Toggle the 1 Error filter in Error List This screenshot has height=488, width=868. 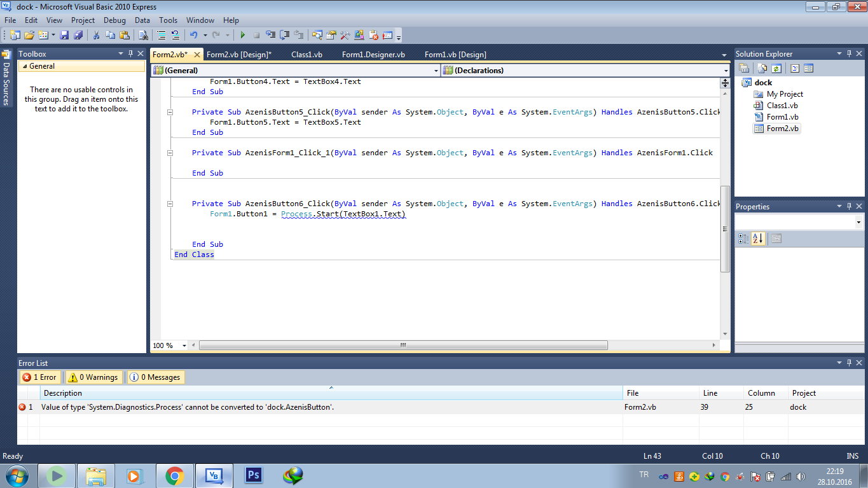pos(39,377)
